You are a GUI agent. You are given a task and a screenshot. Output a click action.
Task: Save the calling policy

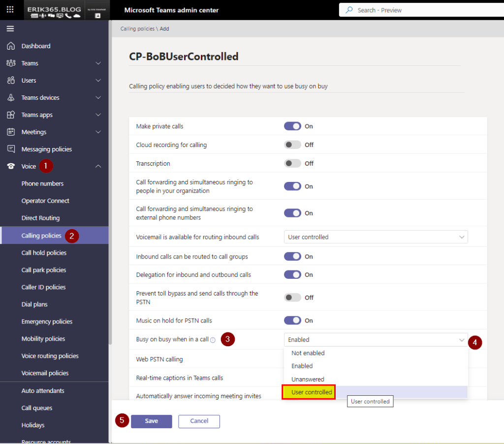coord(151,421)
